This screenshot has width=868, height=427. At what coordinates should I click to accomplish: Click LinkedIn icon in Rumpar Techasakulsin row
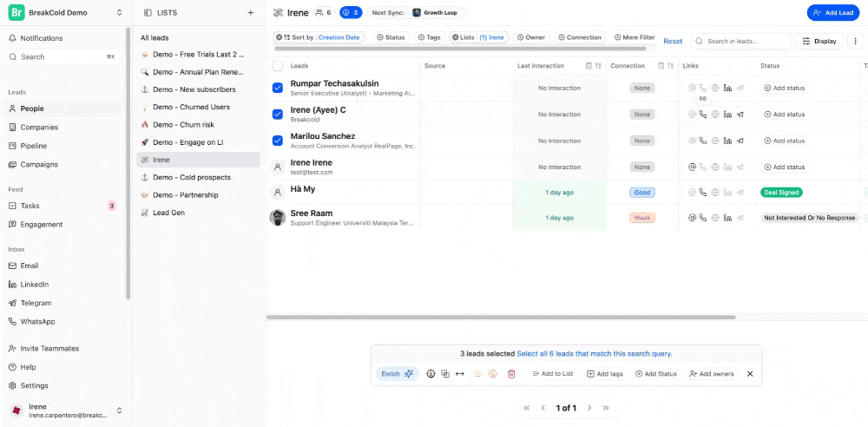pyautogui.click(x=728, y=88)
